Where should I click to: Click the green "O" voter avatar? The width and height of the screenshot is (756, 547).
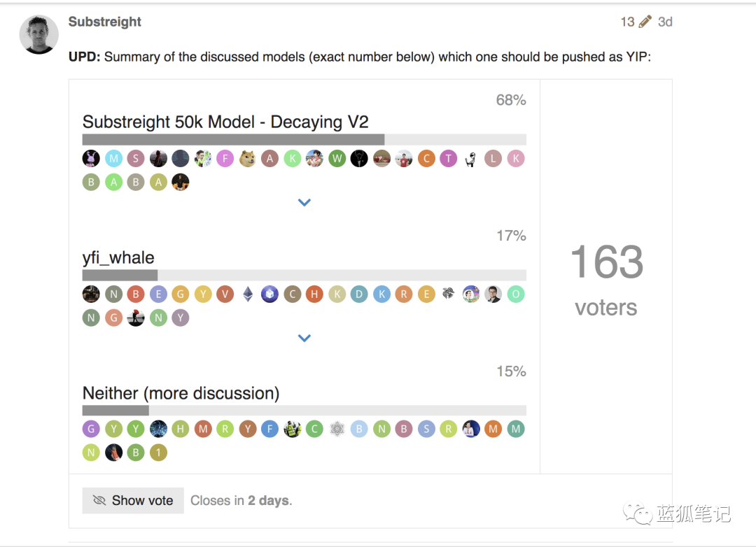[x=516, y=294]
